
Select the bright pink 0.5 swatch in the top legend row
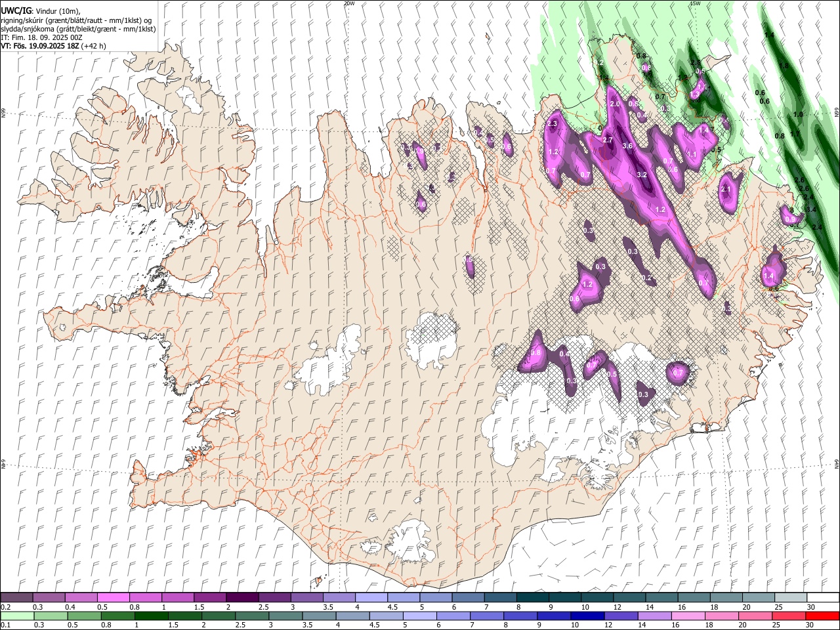tap(113, 597)
